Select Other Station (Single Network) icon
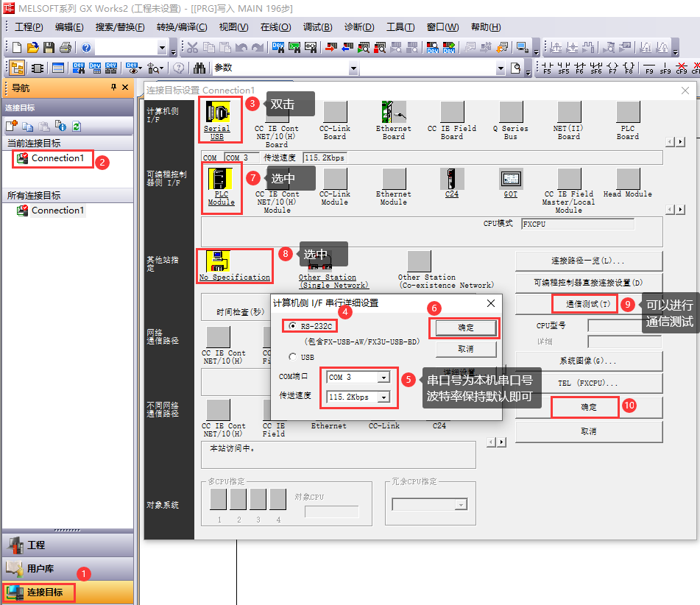 [x=320, y=261]
